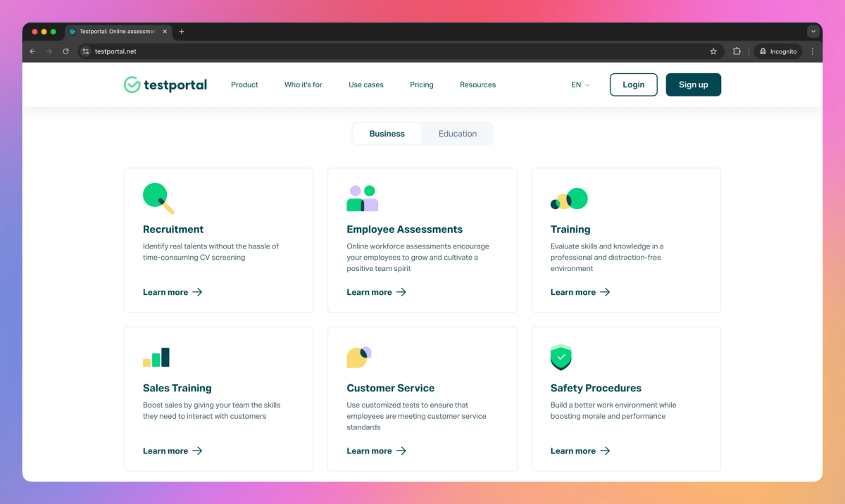845x504 pixels.
Task: Switch to the Business view
Action: click(387, 133)
